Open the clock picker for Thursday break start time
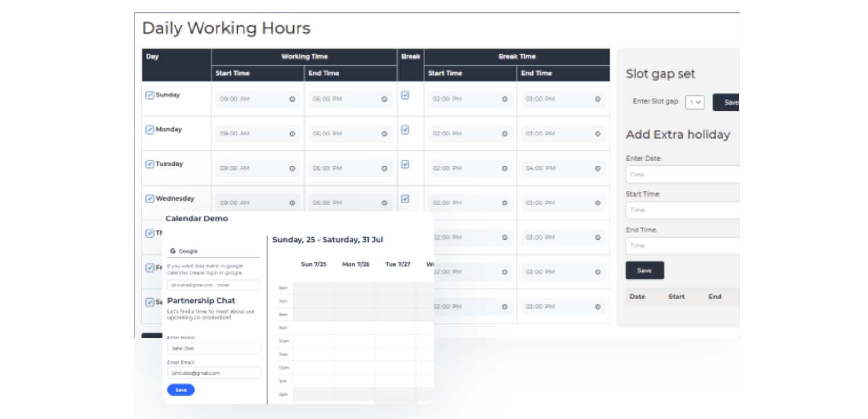 click(x=504, y=238)
